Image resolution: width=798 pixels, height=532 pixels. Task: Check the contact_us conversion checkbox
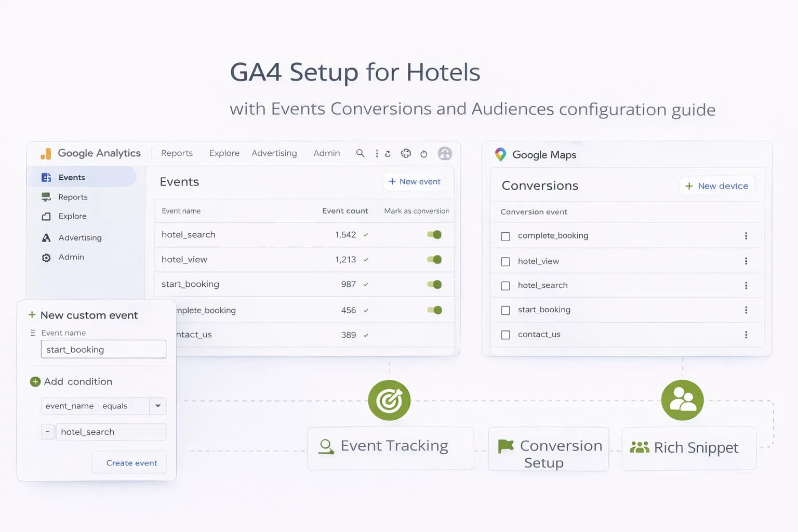(506, 335)
